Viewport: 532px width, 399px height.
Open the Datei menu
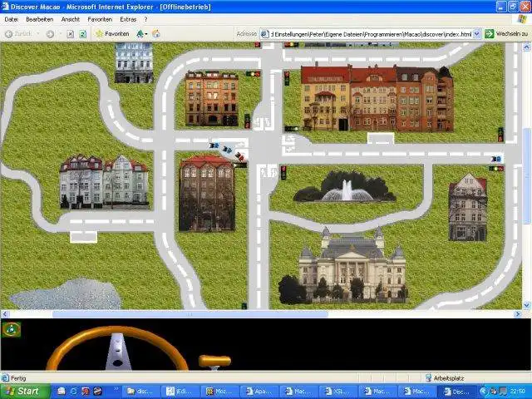pyautogui.click(x=11, y=20)
